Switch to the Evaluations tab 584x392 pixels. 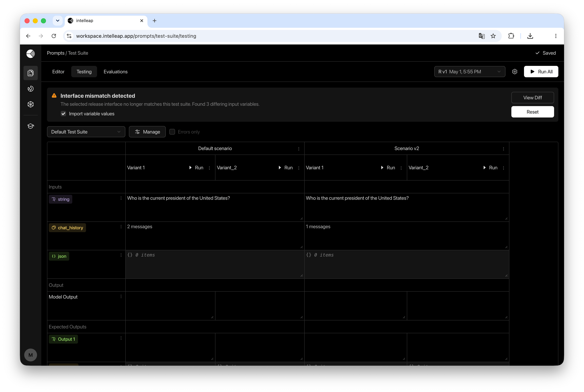(116, 72)
